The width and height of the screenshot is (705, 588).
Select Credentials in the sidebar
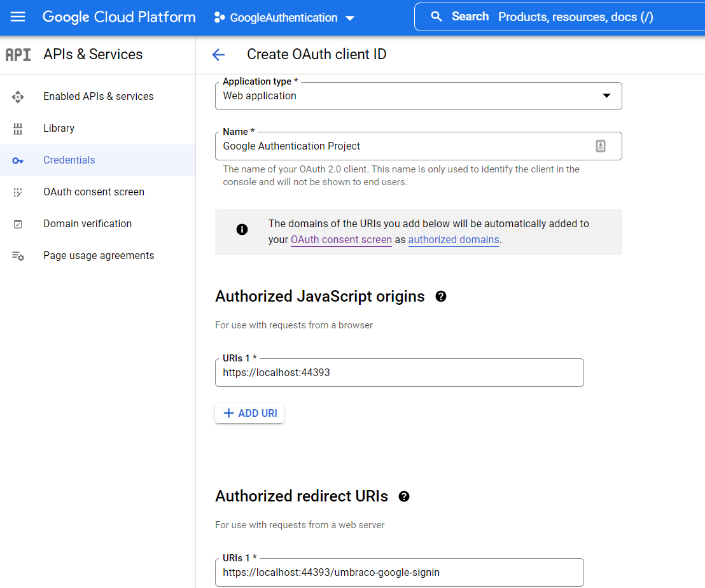pyautogui.click(x=98, y=160)
